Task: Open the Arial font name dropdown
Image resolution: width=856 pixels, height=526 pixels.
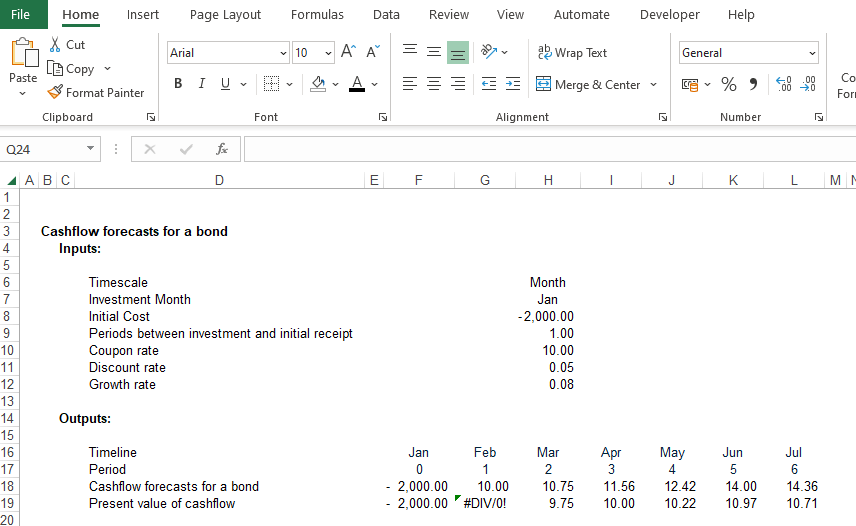Action: click(x=284, y=53)
